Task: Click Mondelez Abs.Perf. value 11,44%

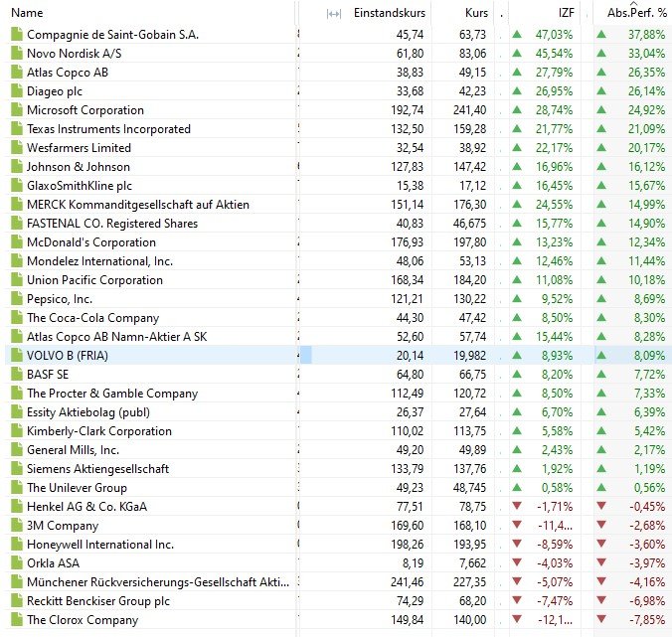Action: [x=647, y=261]
